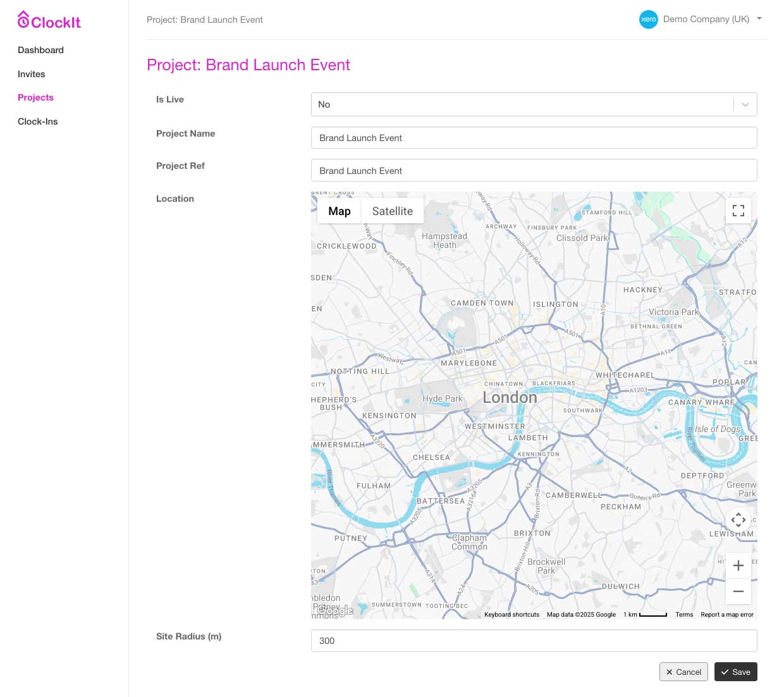This screenshot has height=697, width=784.
Task: Open the Dashboard page
Action: click(40, 50)
